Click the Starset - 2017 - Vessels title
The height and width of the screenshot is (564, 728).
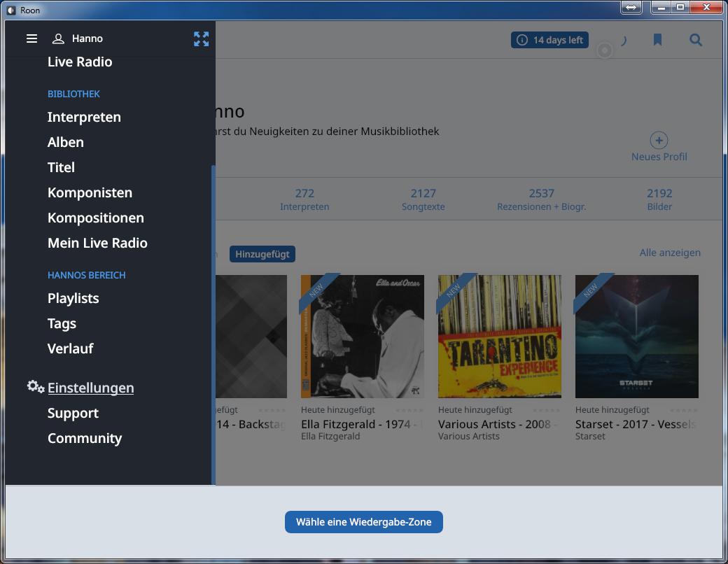pos(636,424)
